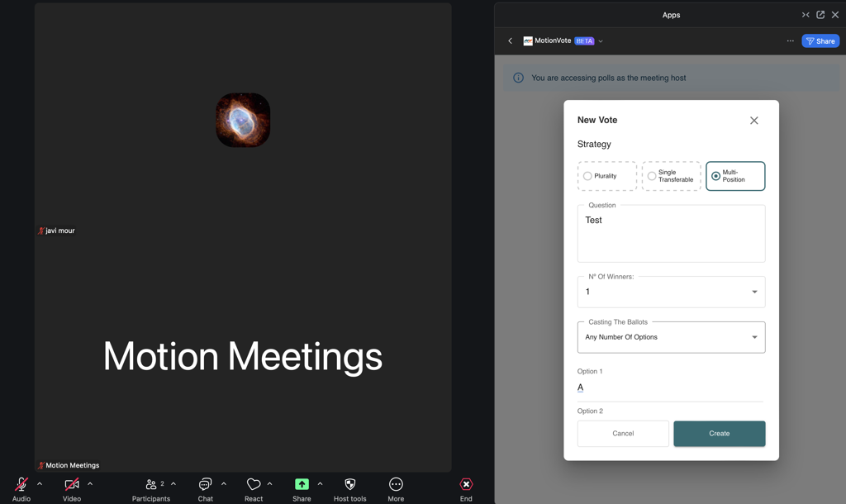Open the Participants panel
Image resolution: width=846 pixels, height=504 pixels.
(150, 485)
